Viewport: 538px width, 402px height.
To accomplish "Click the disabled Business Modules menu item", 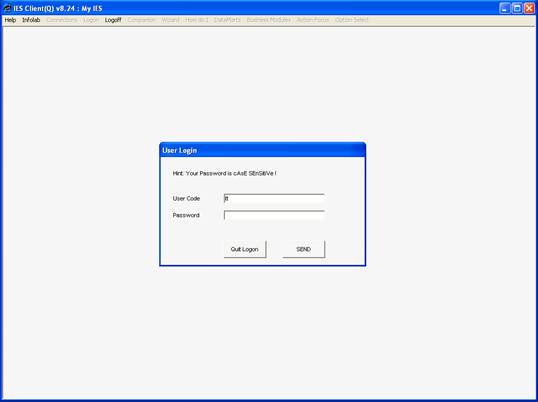I will click(x=269, y=20).
